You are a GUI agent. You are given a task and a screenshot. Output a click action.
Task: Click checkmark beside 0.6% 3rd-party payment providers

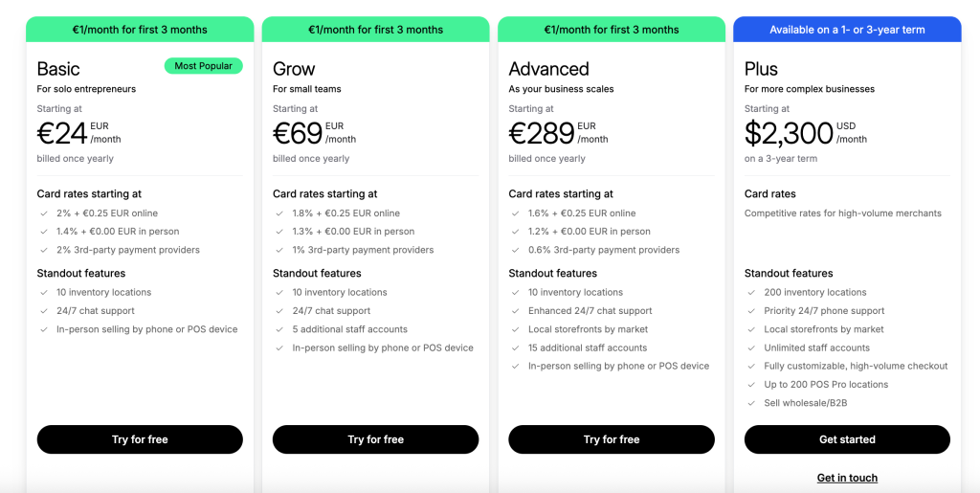516,250
